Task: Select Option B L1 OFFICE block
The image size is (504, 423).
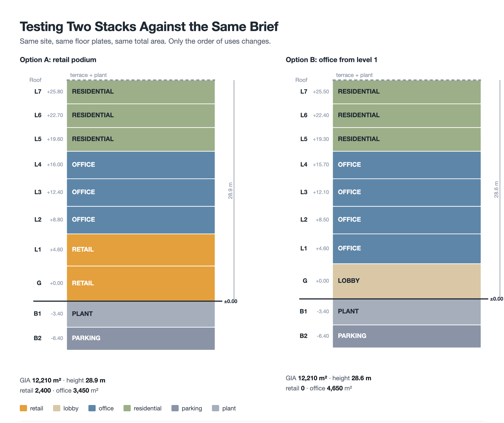Action: coord(407,248)
